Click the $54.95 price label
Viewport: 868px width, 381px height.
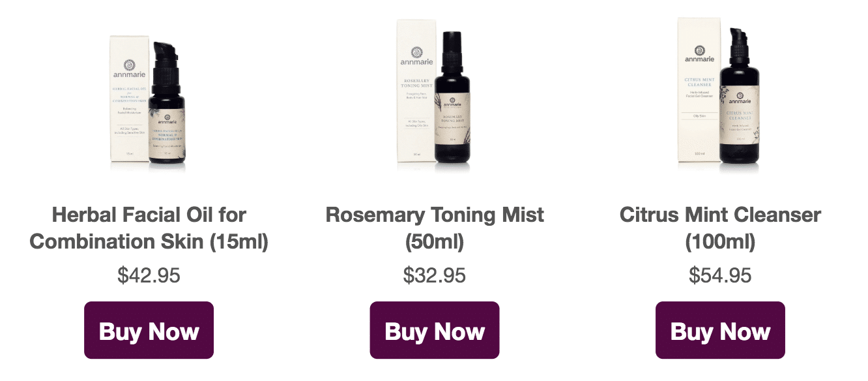[720, 275]
